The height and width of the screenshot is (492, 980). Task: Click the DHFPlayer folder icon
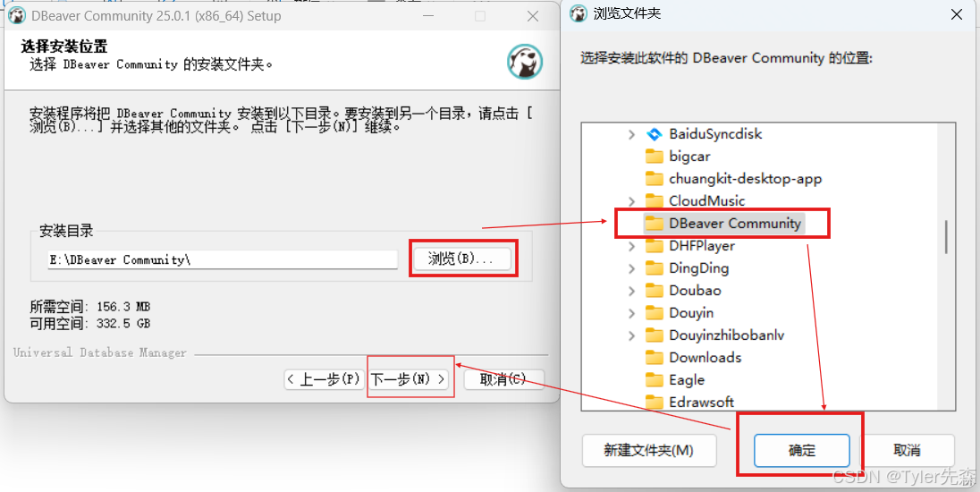[x=655, y=246]
